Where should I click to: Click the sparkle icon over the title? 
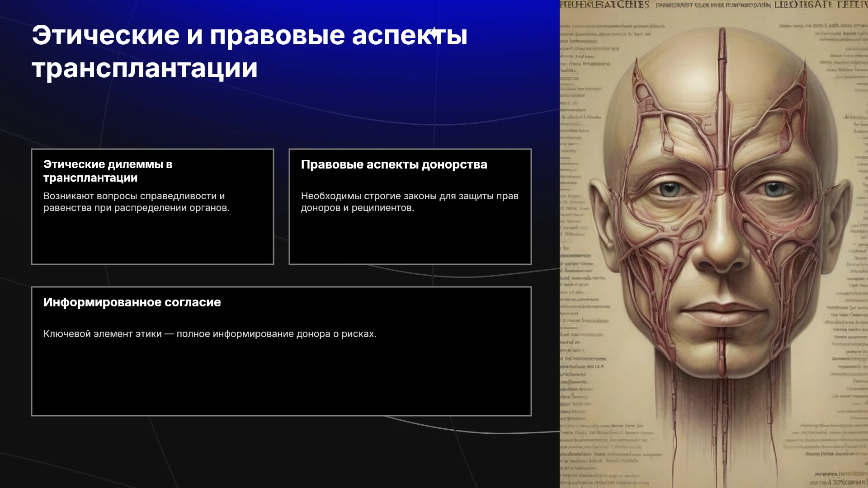pyautogui.click(x=434, y=34)
